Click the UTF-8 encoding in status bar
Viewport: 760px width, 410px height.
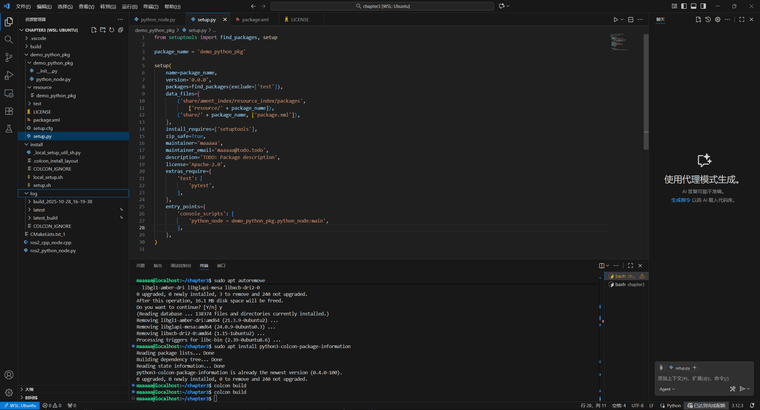637,406
